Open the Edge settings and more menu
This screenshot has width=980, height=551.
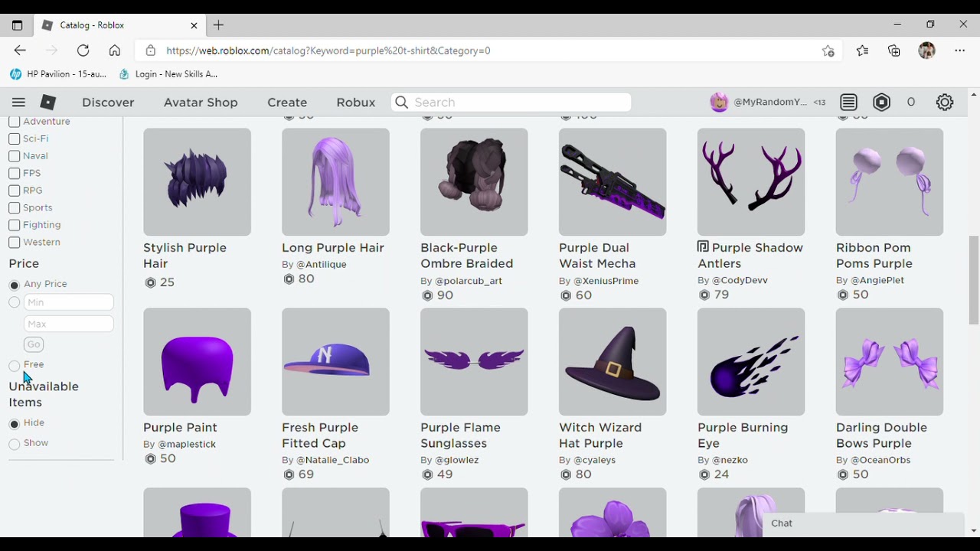coord(960,51)
